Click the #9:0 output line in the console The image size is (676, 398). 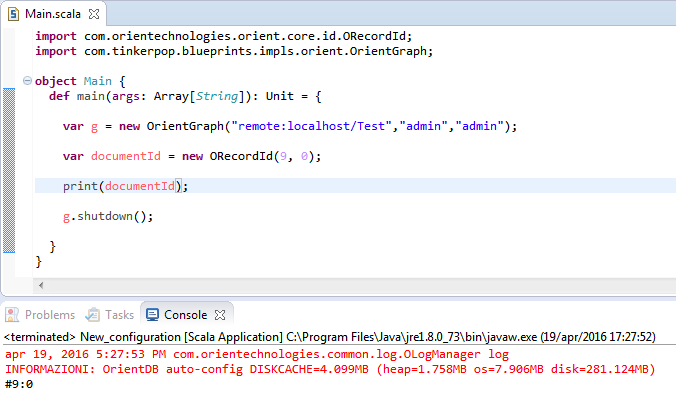click(19, 384)
